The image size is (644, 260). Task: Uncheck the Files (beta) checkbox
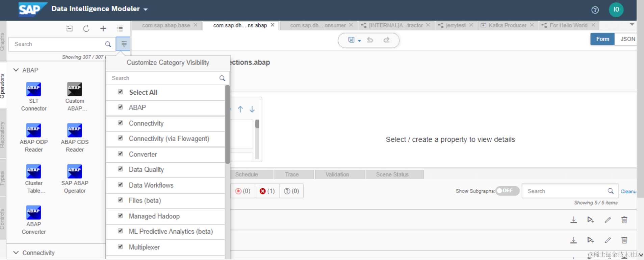120,200
